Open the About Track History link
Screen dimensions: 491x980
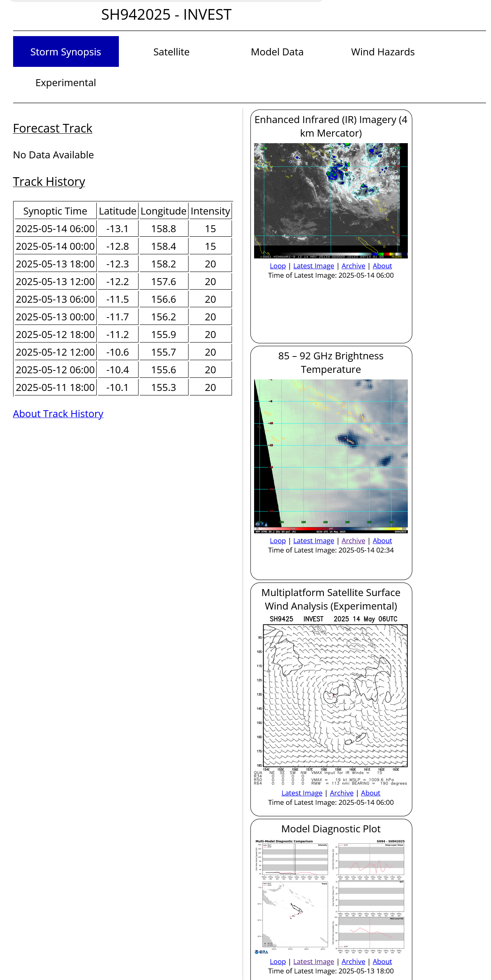click(58, 413)
